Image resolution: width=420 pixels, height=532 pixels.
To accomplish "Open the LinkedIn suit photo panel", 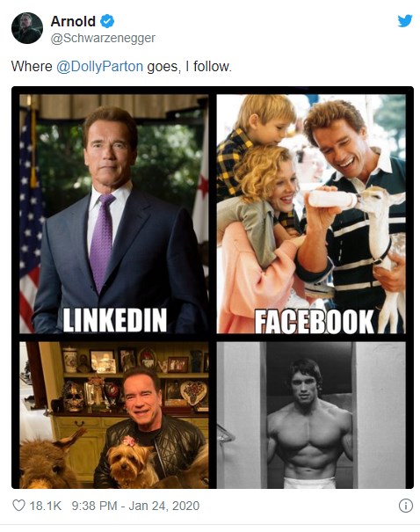I will tap(114, 214).
